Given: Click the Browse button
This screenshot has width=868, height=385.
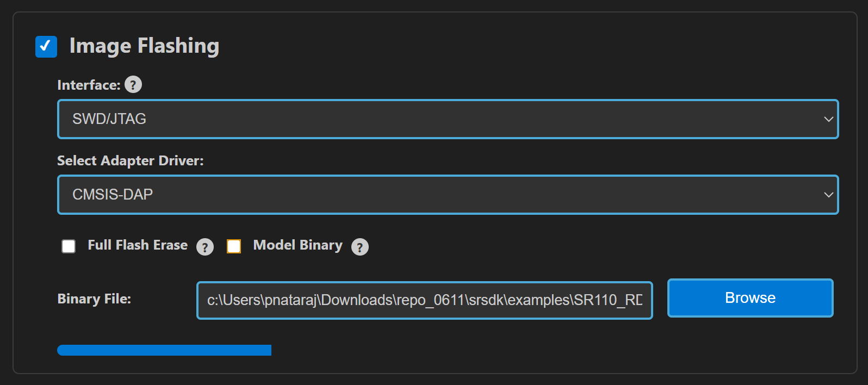Looking at the screenshot, I should point(749,297).
